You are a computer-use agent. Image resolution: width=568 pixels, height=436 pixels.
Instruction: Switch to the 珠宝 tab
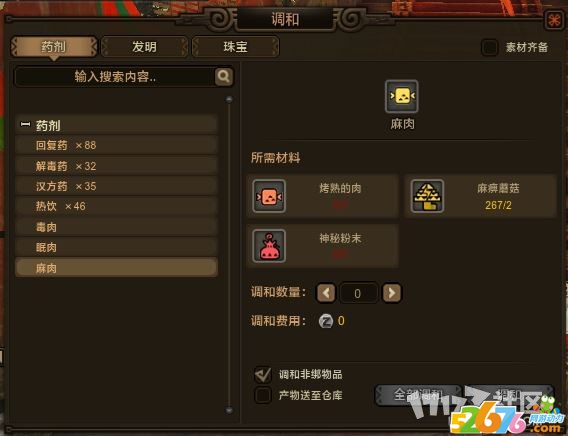coord(235,47)
